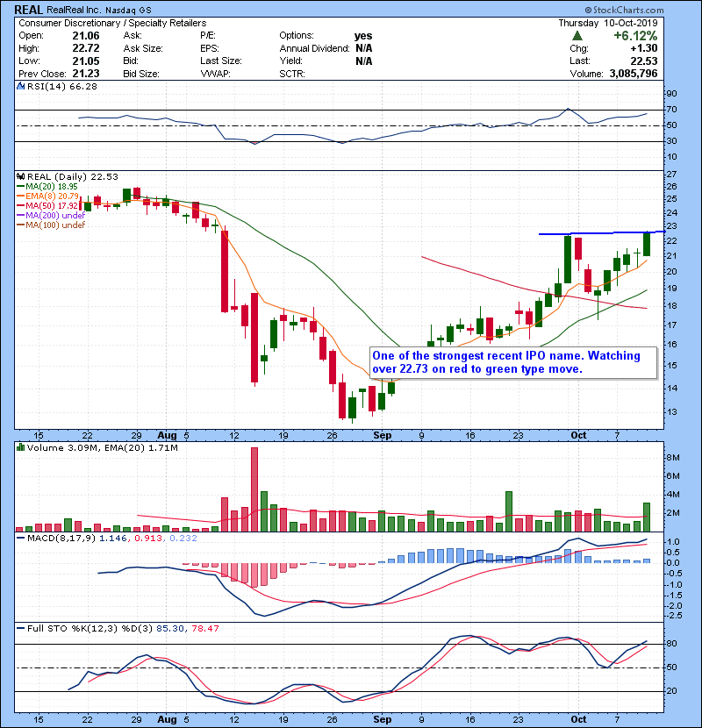Click the 80 stochastic scale label
This screenshot has height=728, width=702.
coord(671,644)
